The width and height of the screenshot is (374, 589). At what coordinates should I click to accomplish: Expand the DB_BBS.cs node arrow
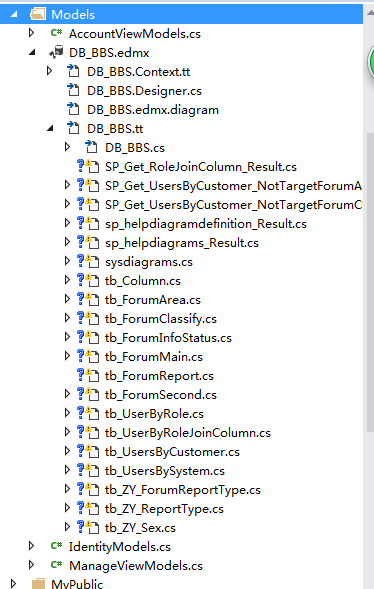[x=68, y=147]
